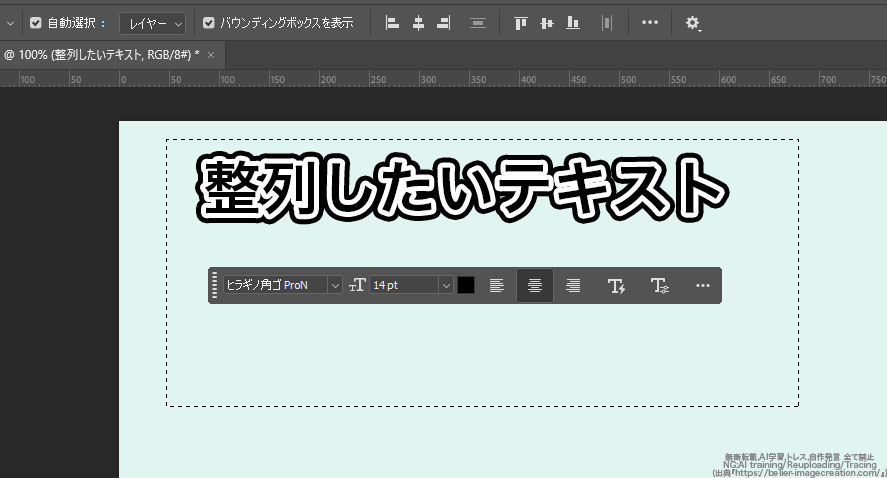The image size is (887, 478).
Task: Close the 整列したいテキスト document tab
Action: coord(211,55)
